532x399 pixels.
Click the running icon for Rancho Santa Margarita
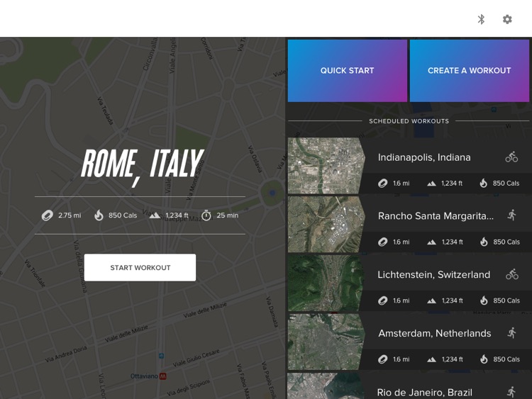click(512, 215)
